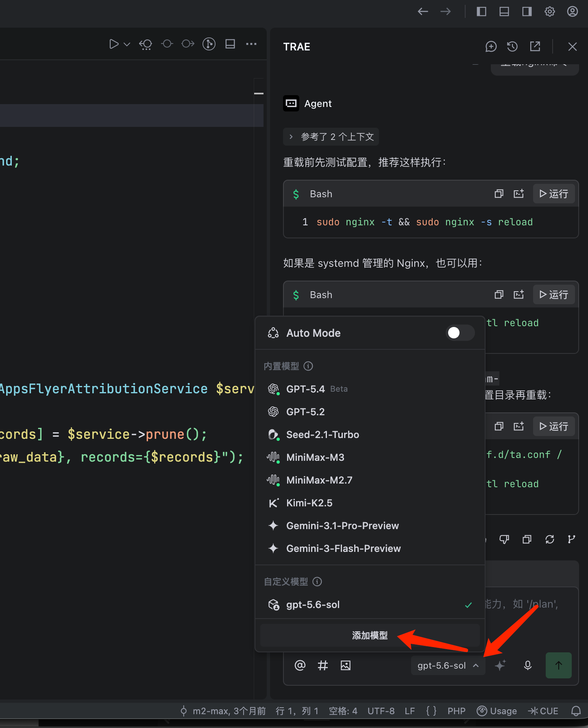Screen dimensions: 588x728
Task: Dislike the agent response
Action: tap(504, 539)
